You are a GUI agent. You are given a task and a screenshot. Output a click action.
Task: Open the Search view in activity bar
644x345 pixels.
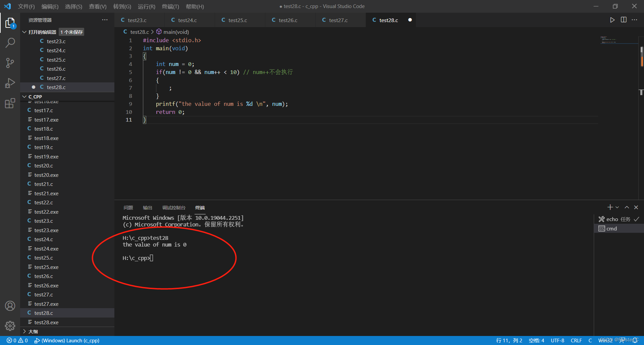10,43
